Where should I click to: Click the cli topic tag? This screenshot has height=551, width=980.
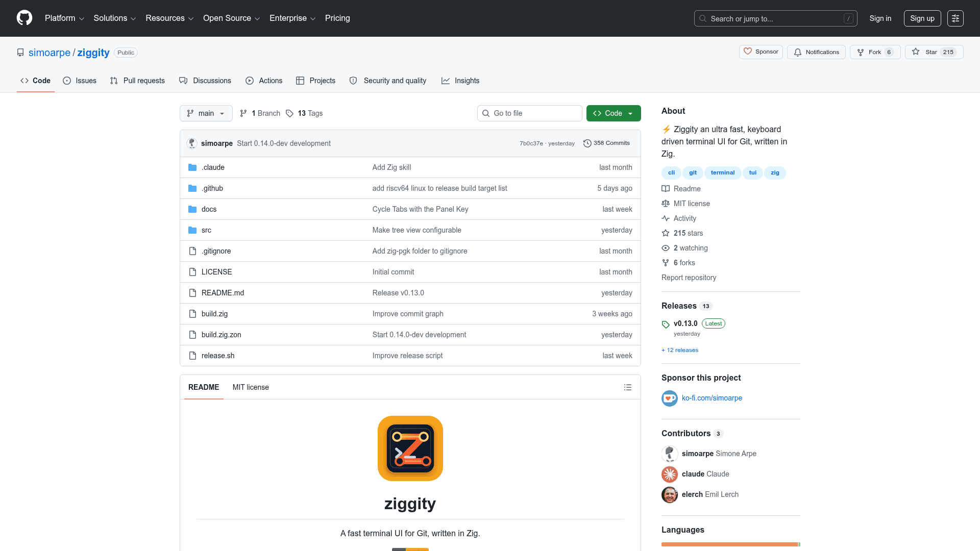pyautogui.click(x=671, y=172)
